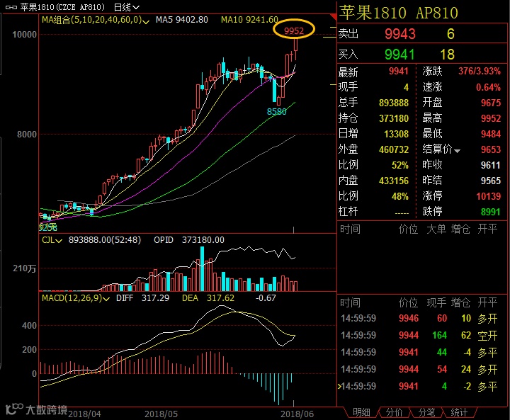Switch to the 分笔 tab
The width and height of the screenshot is (510, 420).
click(426, 412)
